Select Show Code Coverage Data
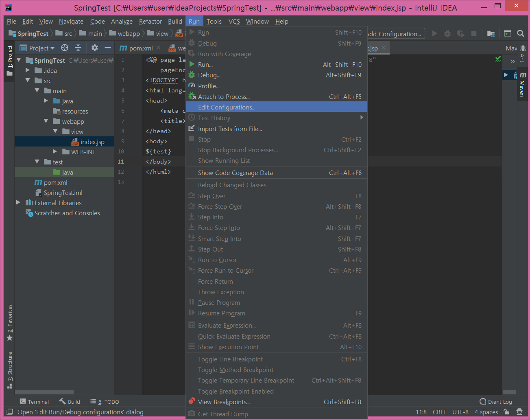Viewport: 530px width, 420px height. pyautogui.click(x=277, y=173)
